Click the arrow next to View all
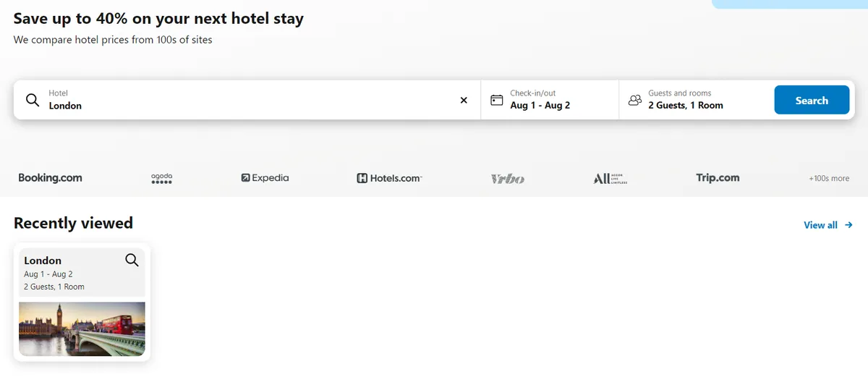The width and height of the screenshot is (868, 380). [x=849, y=225]
